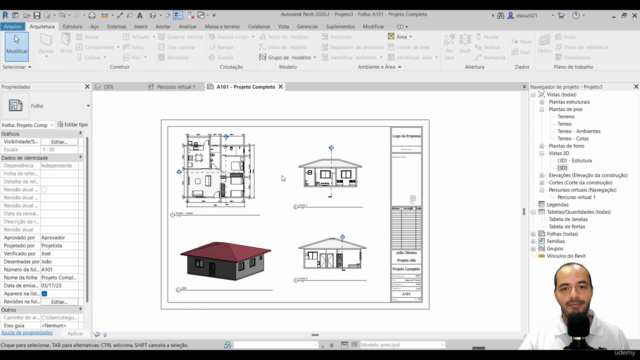Click the Editar tipo button
The width and height of the screenshot is (640, 360).
pos(73,124)
